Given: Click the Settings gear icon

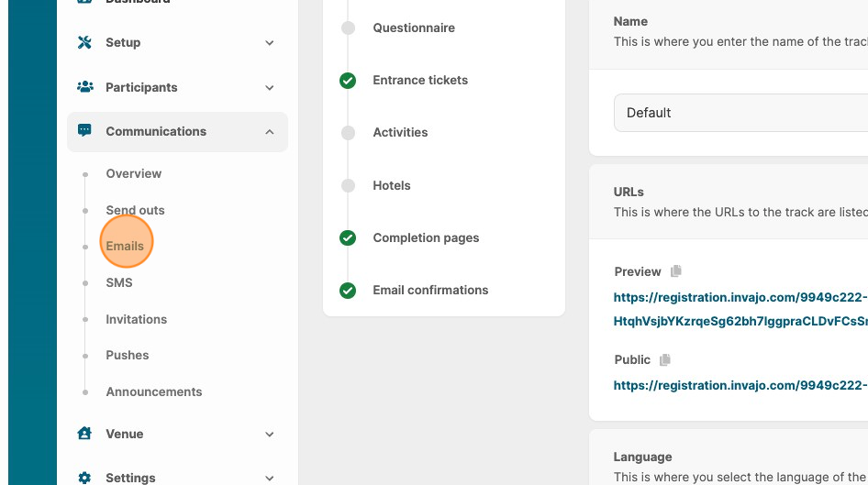Looking at the screenshot, I should point(85,478).
